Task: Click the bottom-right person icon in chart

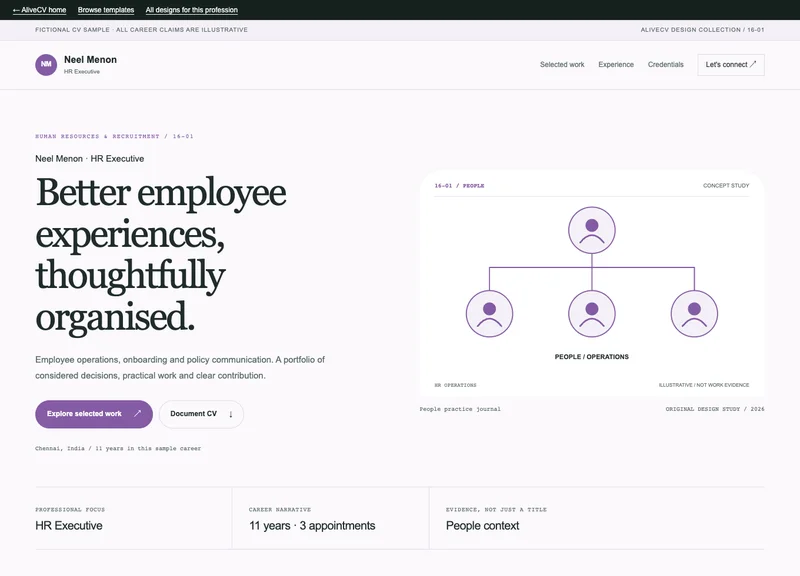Action: tap(694, 314)
